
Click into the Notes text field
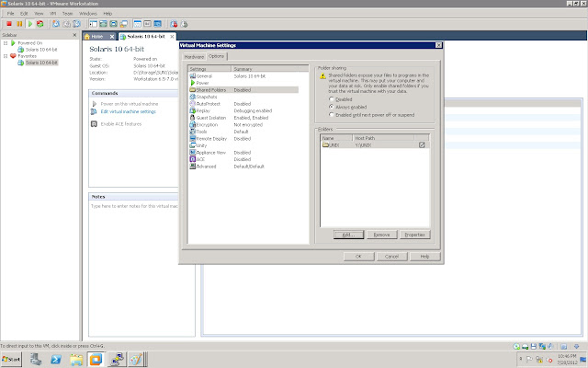[x=141, y=269]
